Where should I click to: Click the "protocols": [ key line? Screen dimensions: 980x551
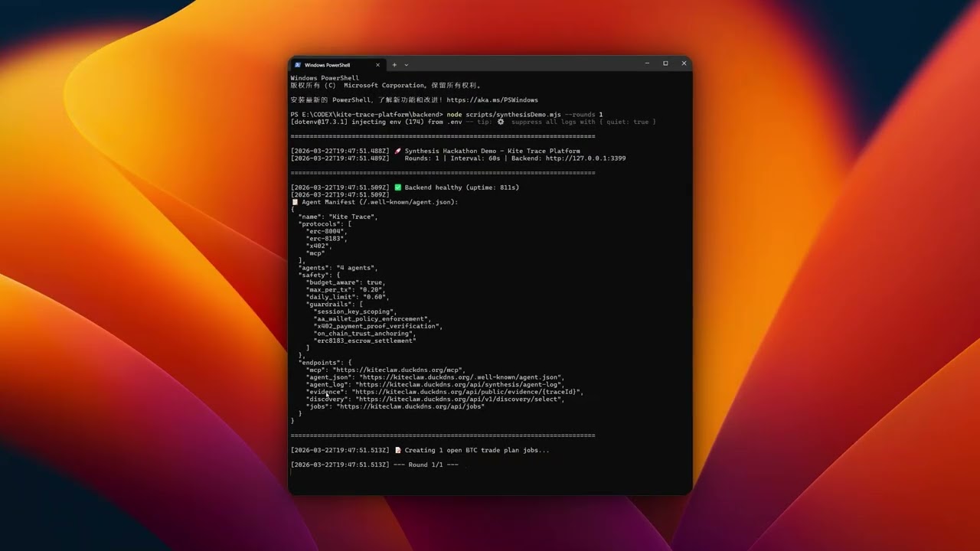tap(325, 224)
